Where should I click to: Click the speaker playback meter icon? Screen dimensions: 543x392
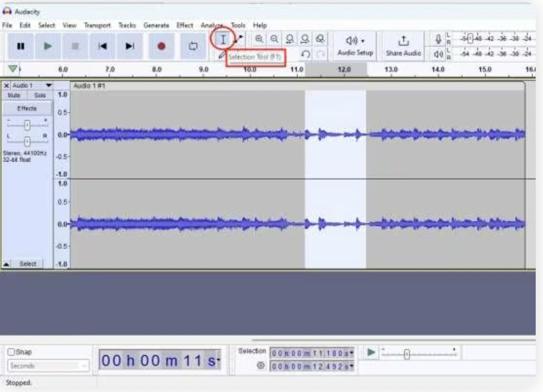[438, 54]
